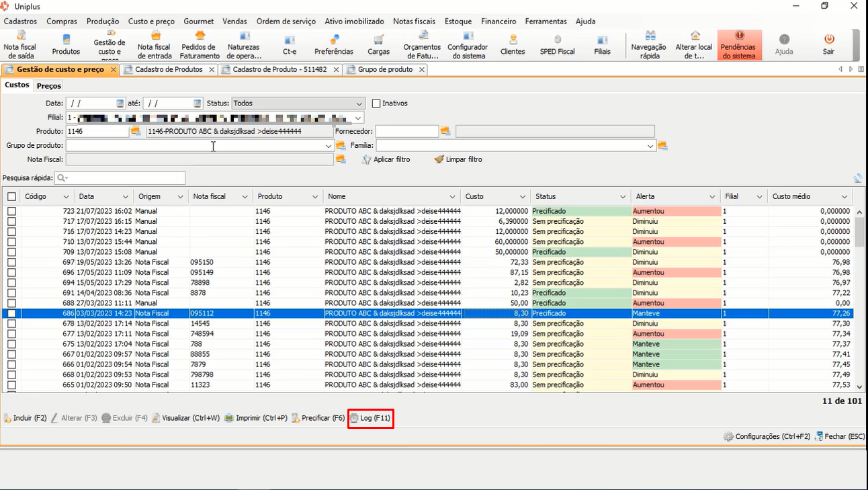Click lookup icon beside Fornecedor field
This screenshot has height=490, width=868.
point(445,131)
